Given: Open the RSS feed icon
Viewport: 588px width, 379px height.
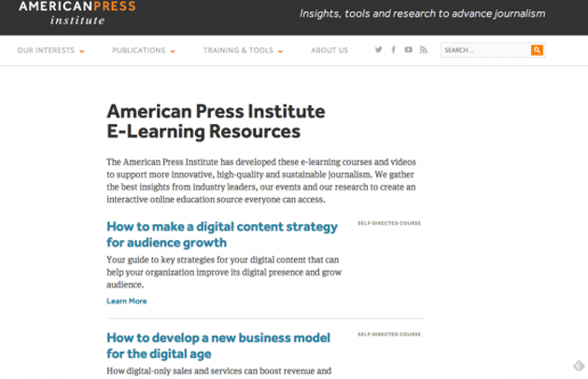Looking at the screenshot, I should 424,49.
